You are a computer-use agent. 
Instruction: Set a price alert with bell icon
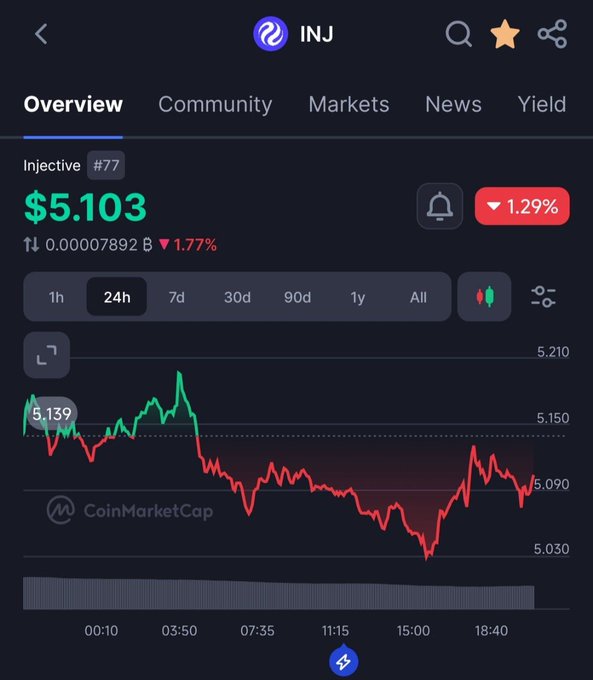pyautogui.click(x=440, y=206)
